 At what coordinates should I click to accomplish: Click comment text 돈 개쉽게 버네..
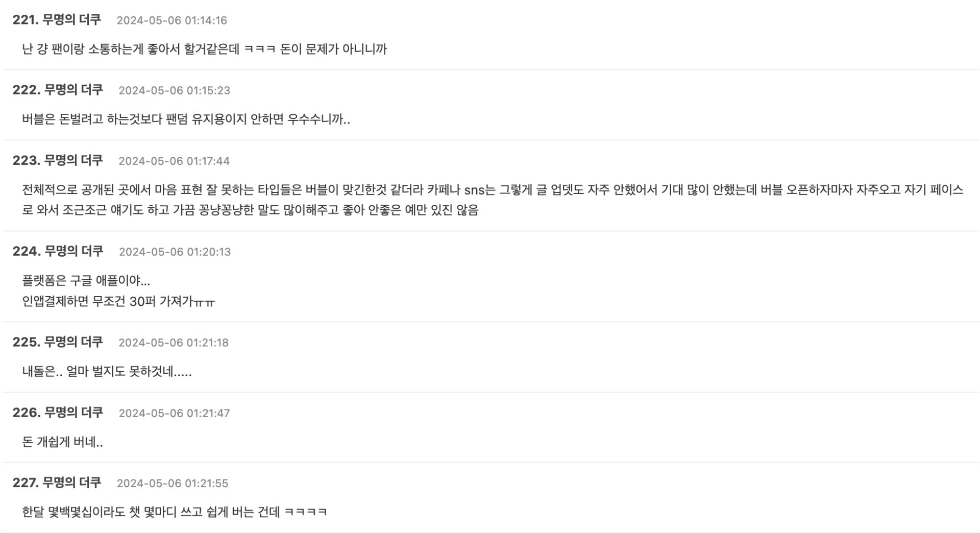click(62, 442)
